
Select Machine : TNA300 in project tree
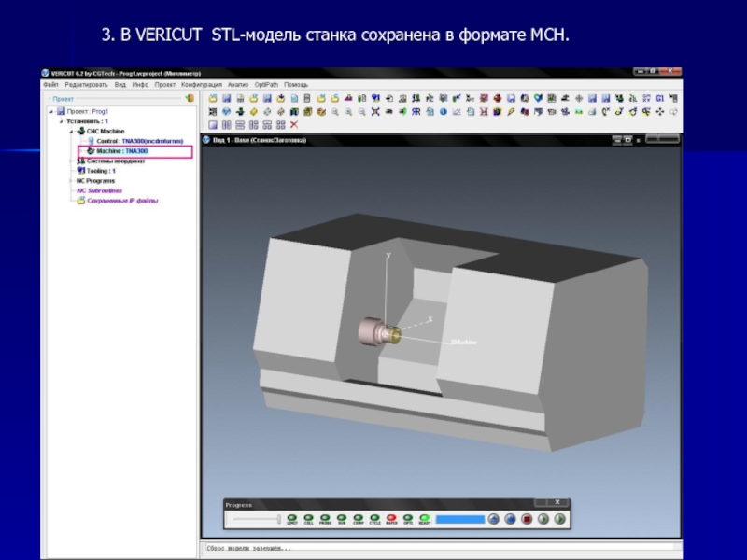[121, 150]
